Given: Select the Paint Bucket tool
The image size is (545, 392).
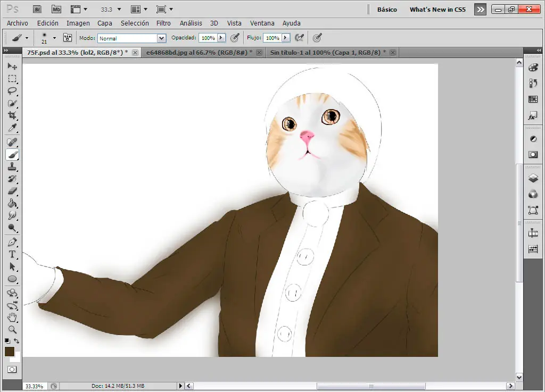Looking at the screenshot, I should [x=12, y=203].
